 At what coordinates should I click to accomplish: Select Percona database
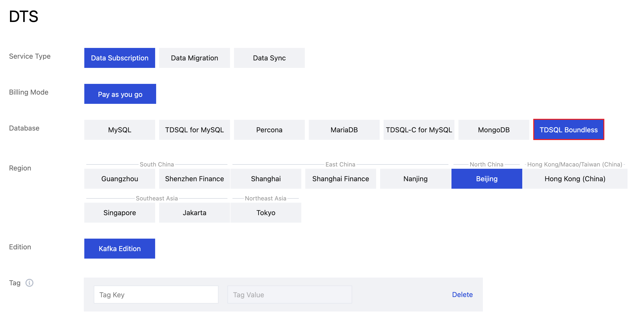click(269, 130)
